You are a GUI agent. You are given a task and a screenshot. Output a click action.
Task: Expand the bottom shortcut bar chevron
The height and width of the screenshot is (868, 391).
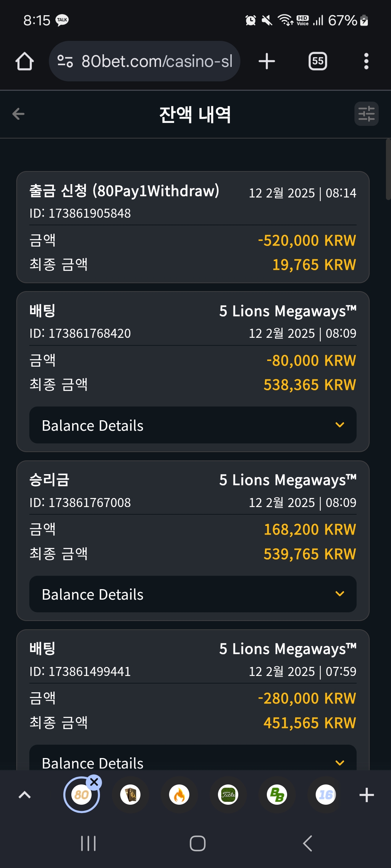(25, 795)
